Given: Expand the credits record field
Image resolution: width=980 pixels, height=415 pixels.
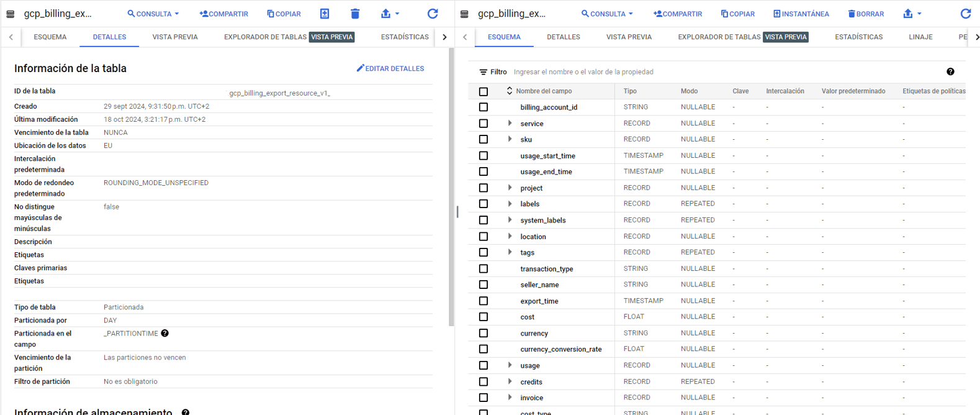Looking at the screenshot, I should pos(510,381).
